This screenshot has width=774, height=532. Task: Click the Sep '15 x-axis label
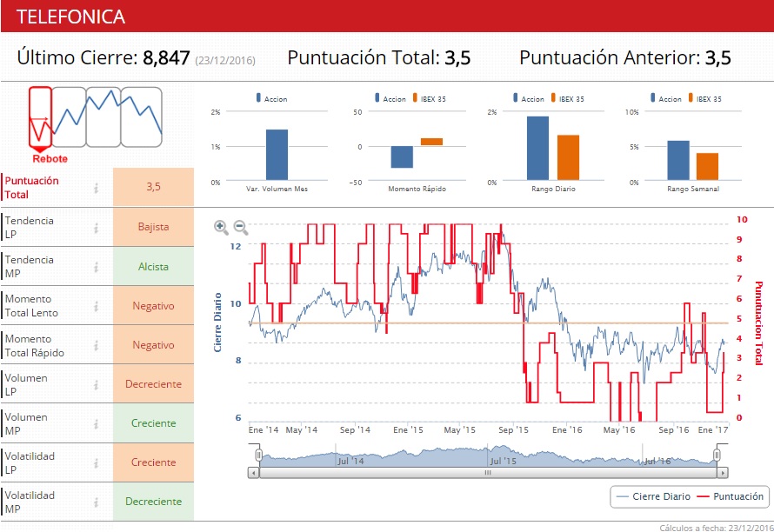[513, 429]
